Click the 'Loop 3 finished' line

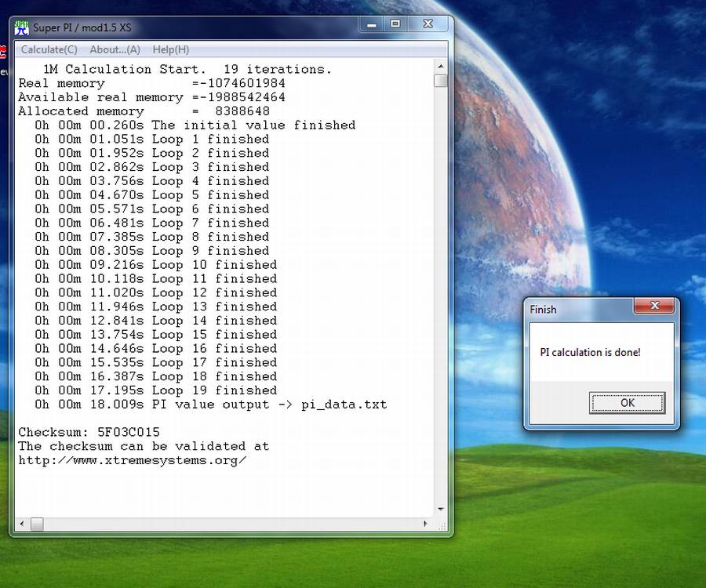(x=152, y=167)
